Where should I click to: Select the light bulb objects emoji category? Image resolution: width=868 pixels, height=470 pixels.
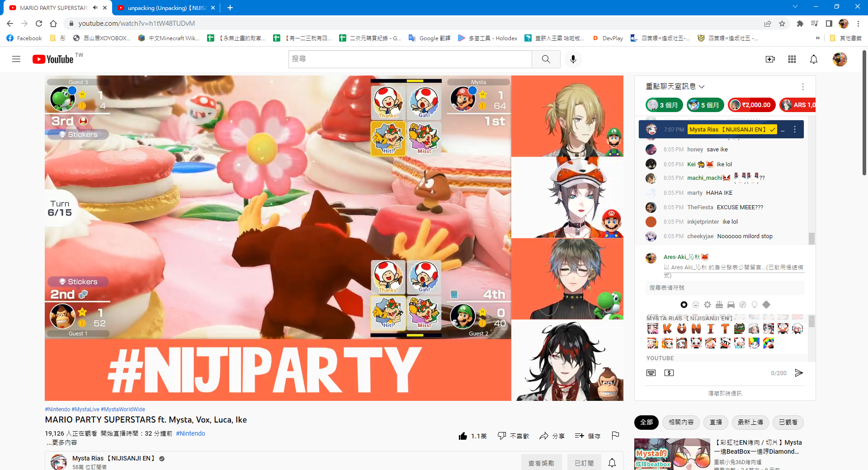pyautogui.click(x=755, y=305)
